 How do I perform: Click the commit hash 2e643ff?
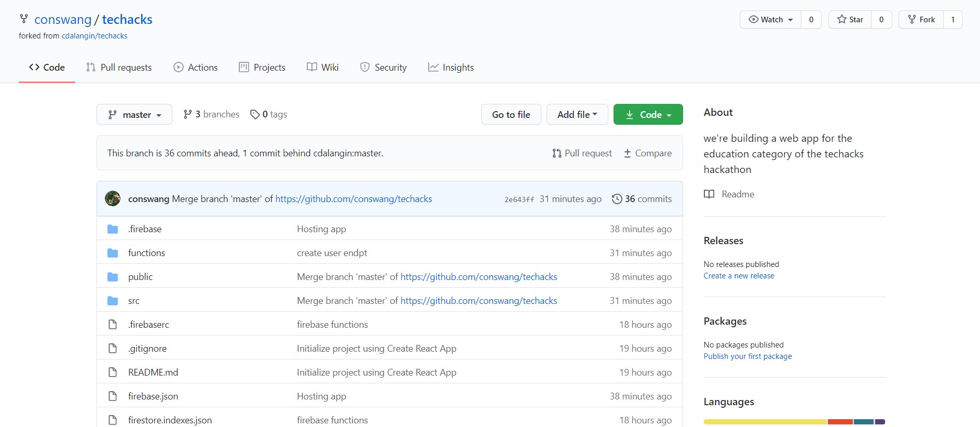tap(519, 199)
